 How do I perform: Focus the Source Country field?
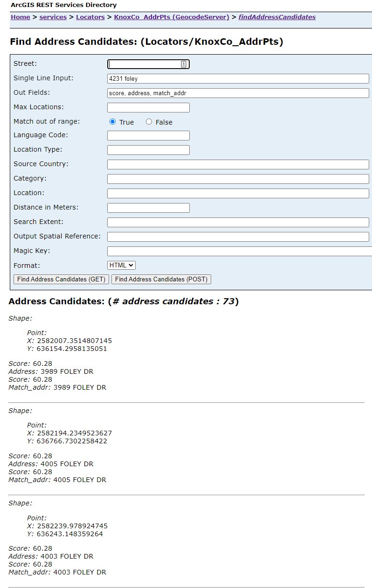(238, 165)
